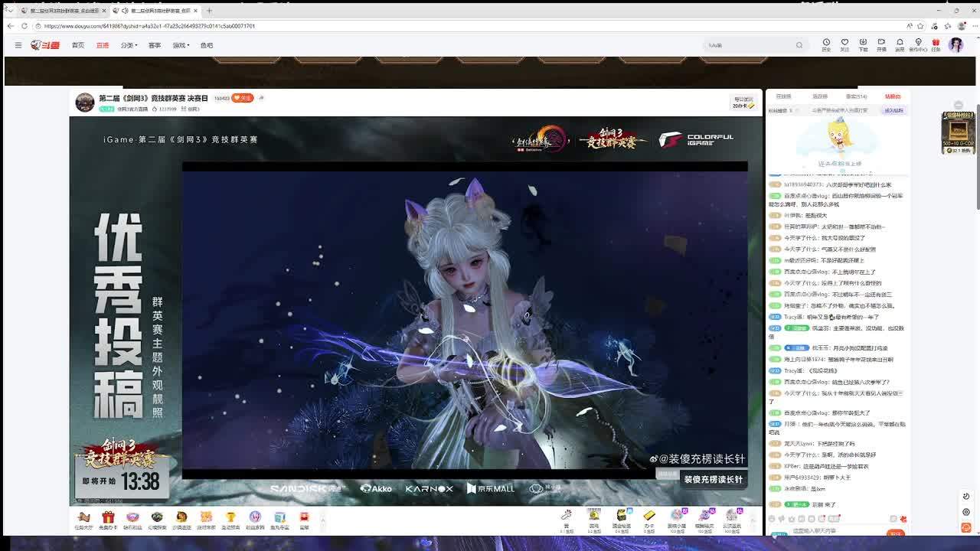Open the 直播 live section
This screenshot has width=980, height=551.
[x=103, y=45]
